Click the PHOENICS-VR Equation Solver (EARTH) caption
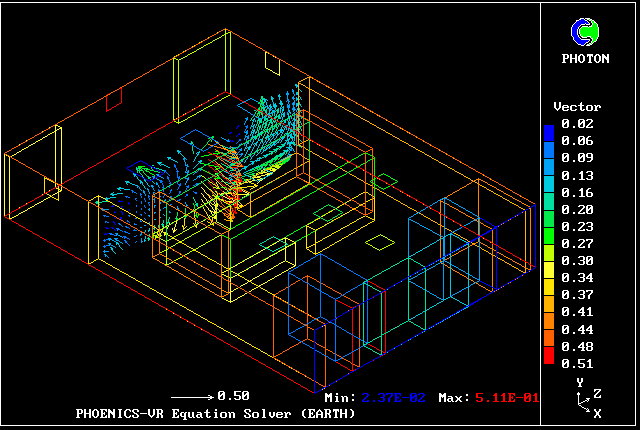Image resolution: width=640 pixels, height=430 pixels. 215,412
